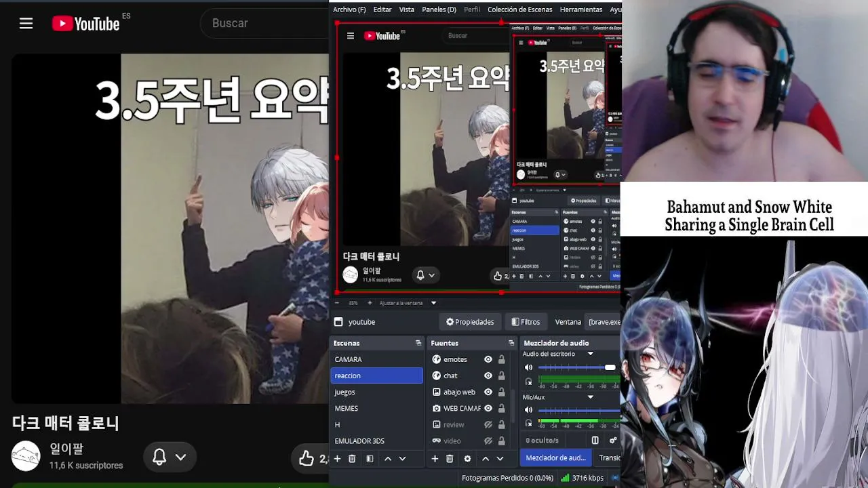
Task: Pop out the Escenas dock panel
Action: (x=418, y=343)
